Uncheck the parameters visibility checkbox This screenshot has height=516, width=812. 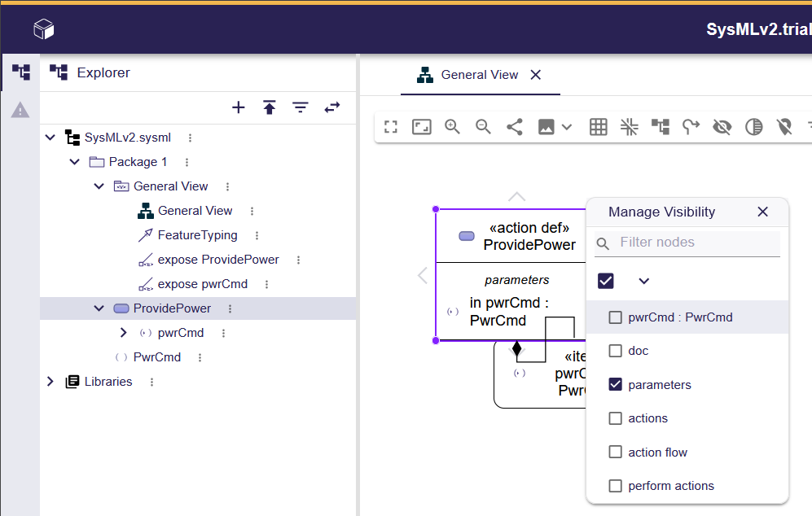click(616, 385)
